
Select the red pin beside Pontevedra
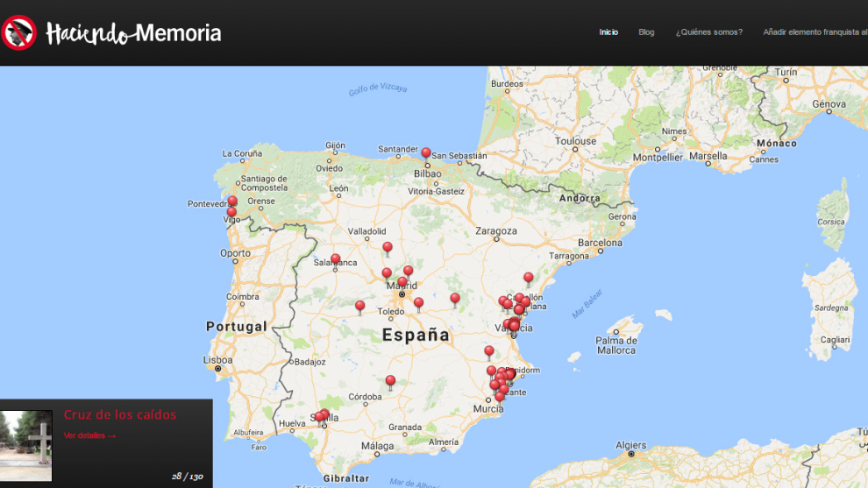pyautogui.click(x=232, y=202)
